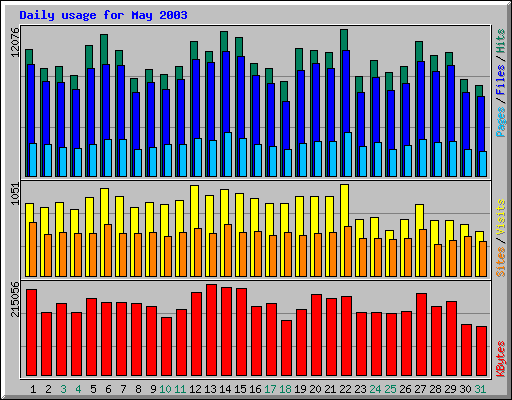The width and height of the screenshot is (512, 400).
Task: Click the red KBytes bar for day 13
Action: 211,330
